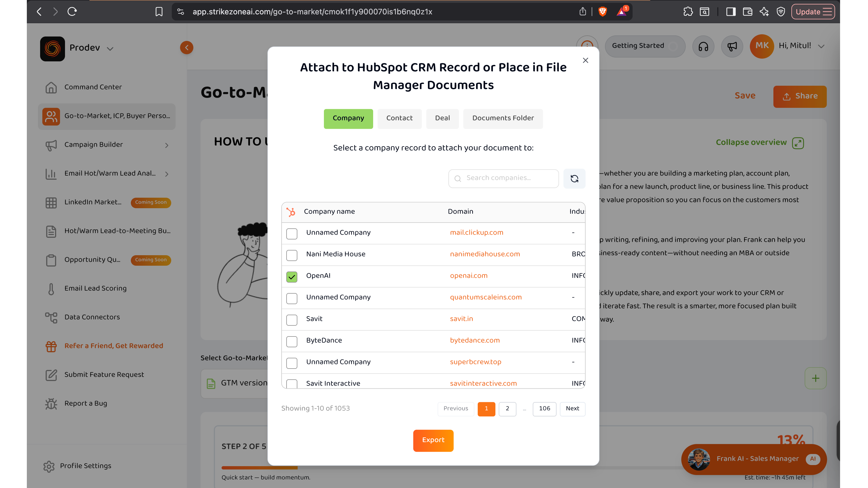
Task: Switch to the Documents Folder tab
Action: [x=503, y=119]
